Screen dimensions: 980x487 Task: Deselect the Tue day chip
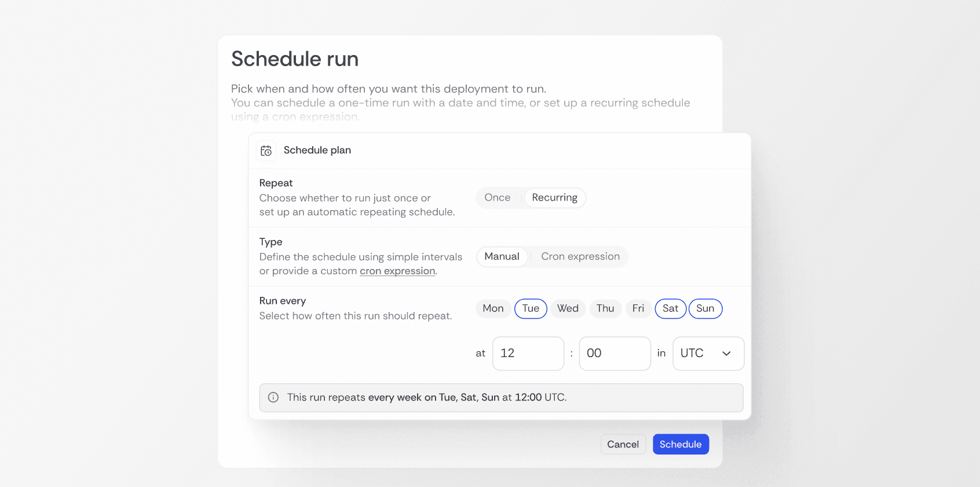[x=531, y=308]
